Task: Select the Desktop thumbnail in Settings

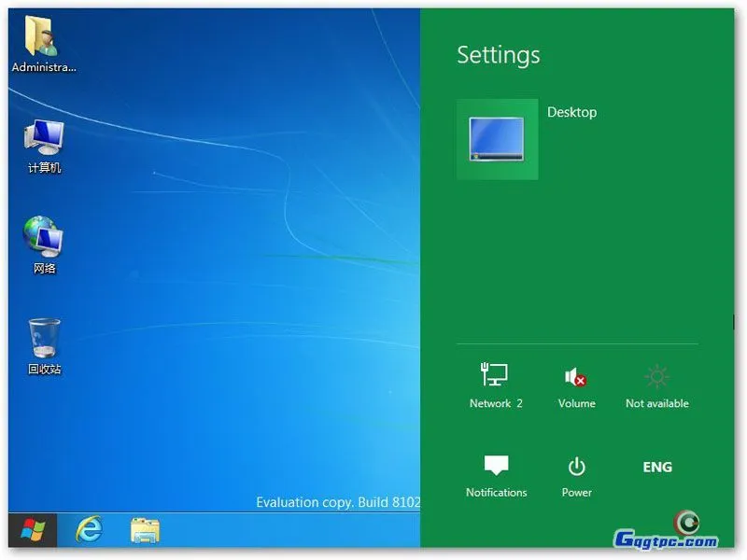Action: [x=497, y=139]
